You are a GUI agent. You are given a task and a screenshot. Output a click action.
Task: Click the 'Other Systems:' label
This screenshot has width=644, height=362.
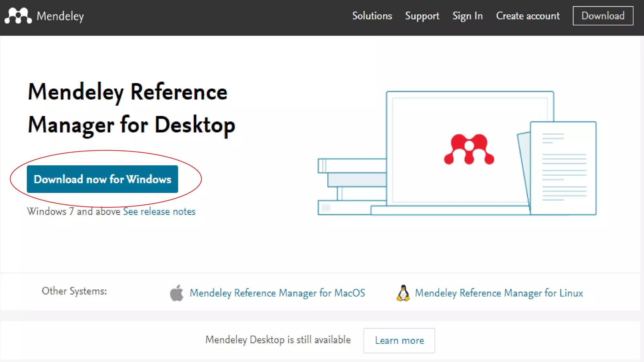tap(74, 291)
